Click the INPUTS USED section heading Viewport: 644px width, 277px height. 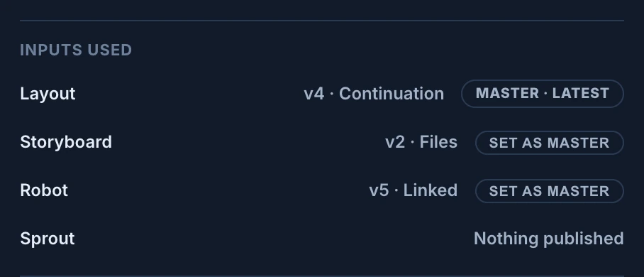(76, 50)
